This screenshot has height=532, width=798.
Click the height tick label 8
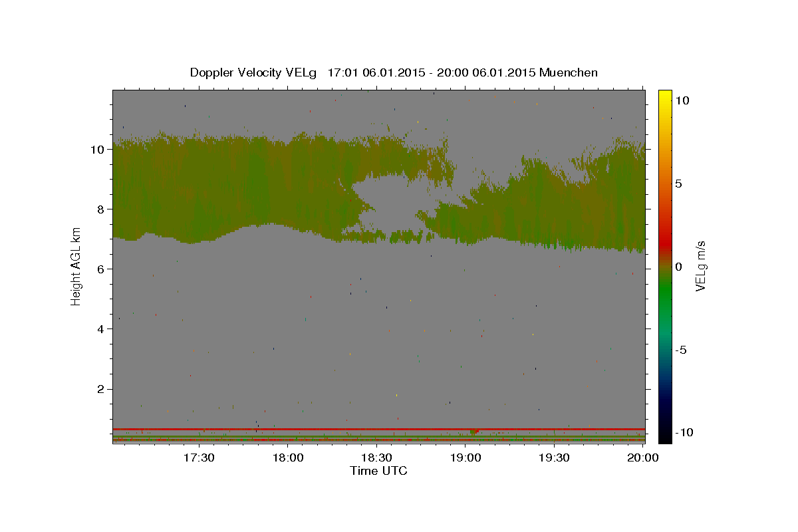tap(101, 209)
